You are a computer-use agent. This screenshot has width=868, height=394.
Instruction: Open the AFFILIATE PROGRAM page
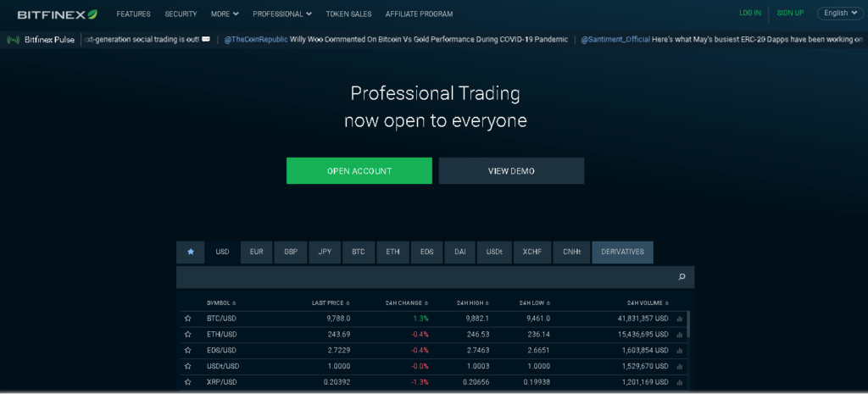click(419, 14)
